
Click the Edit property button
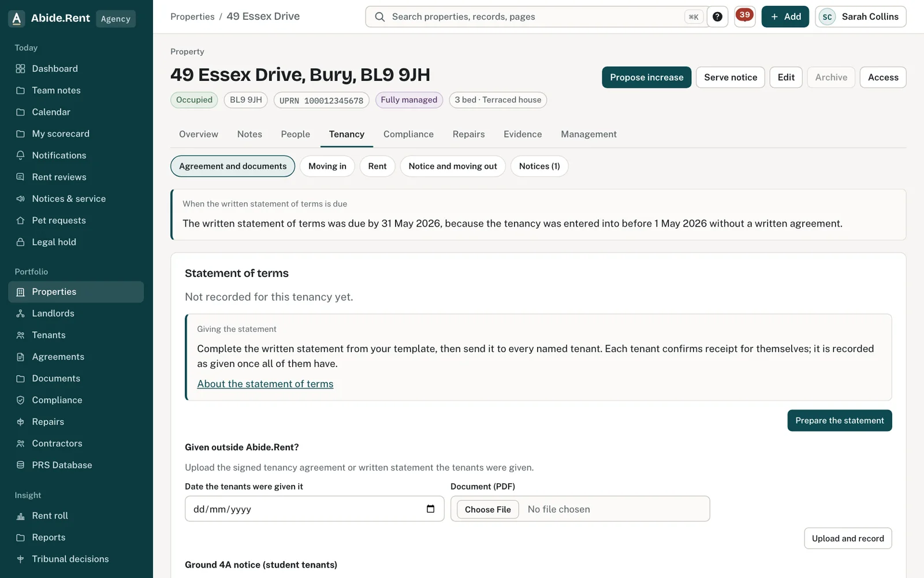[x=786, y=77]
